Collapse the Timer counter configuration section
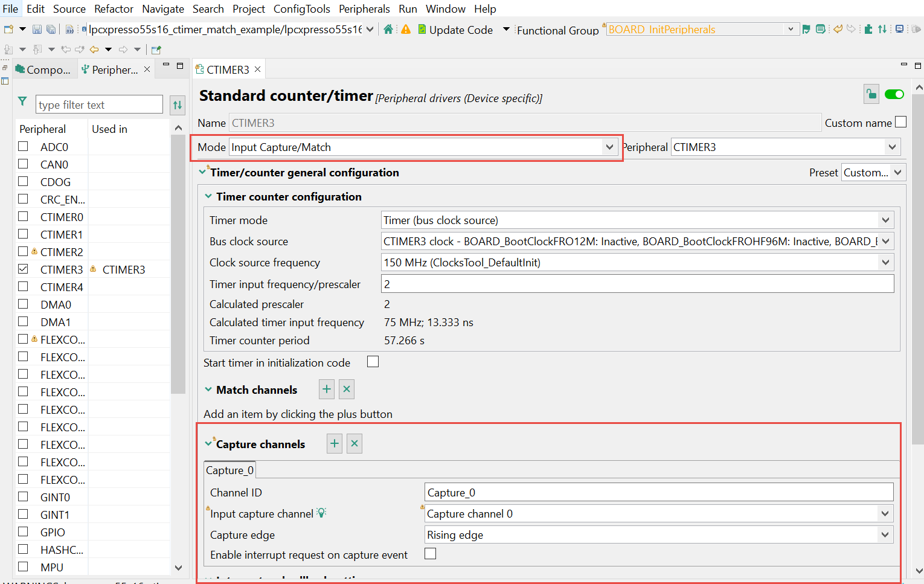This screenshot has width=924, height=584. [208, 197]
